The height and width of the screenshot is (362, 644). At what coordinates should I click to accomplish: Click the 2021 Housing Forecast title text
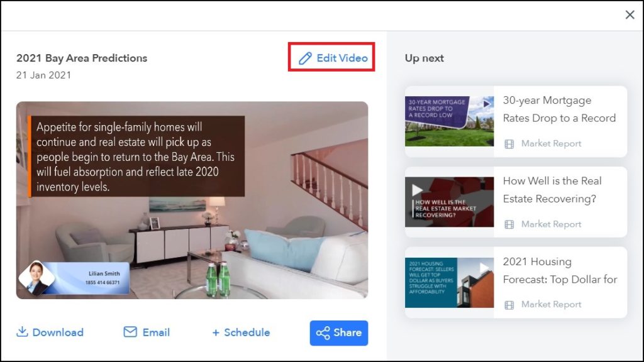560,270
